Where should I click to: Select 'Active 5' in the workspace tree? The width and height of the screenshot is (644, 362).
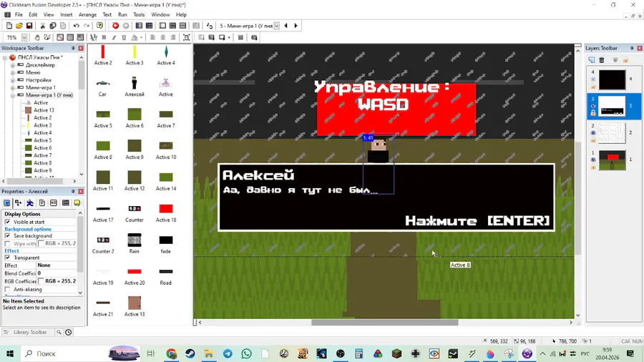(x=43, y=140)
